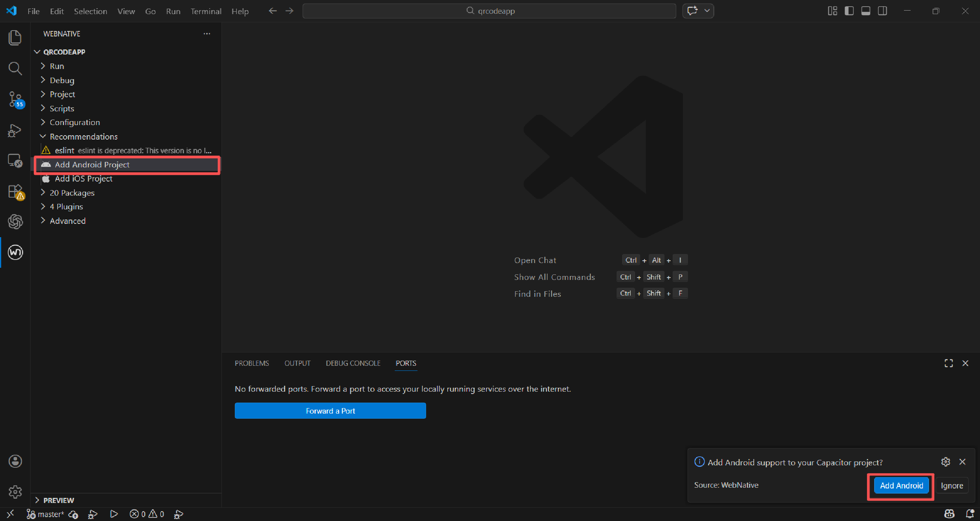
Task: Select Add Android Project recommendation
Action: 126,165
